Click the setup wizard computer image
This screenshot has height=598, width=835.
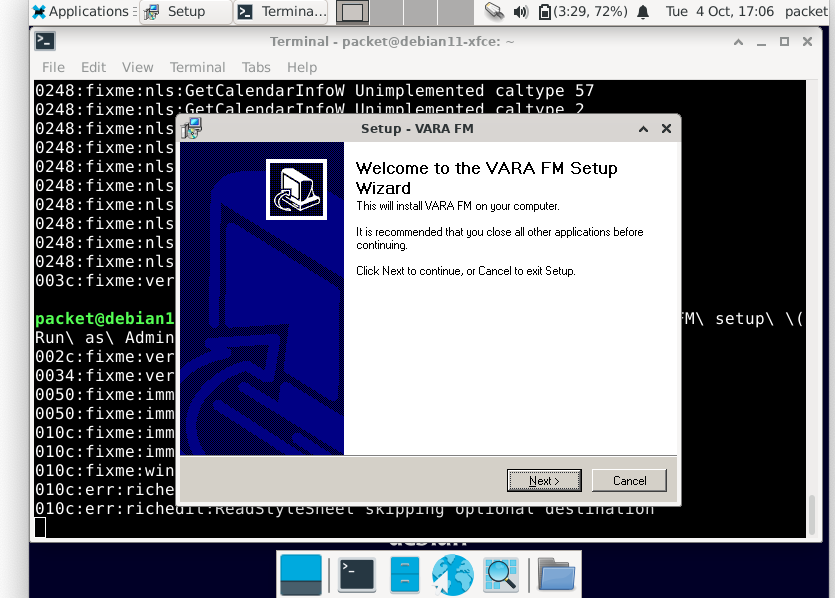click(x=296, y=189)
